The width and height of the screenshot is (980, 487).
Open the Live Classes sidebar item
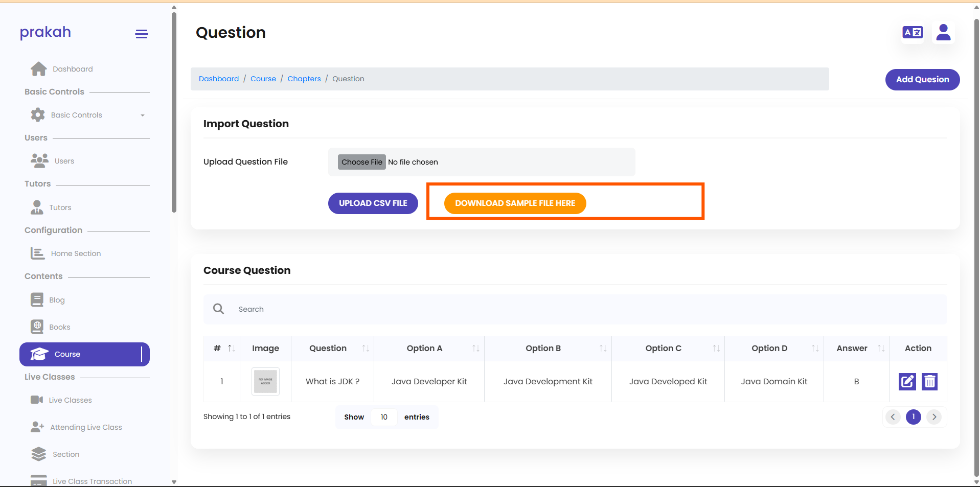pyautogui.click(x=70, y=400)
